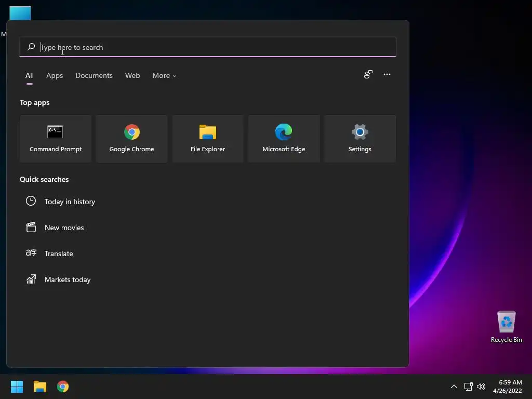
Task: Click the magnifier search icon
Action: point(31,47)
